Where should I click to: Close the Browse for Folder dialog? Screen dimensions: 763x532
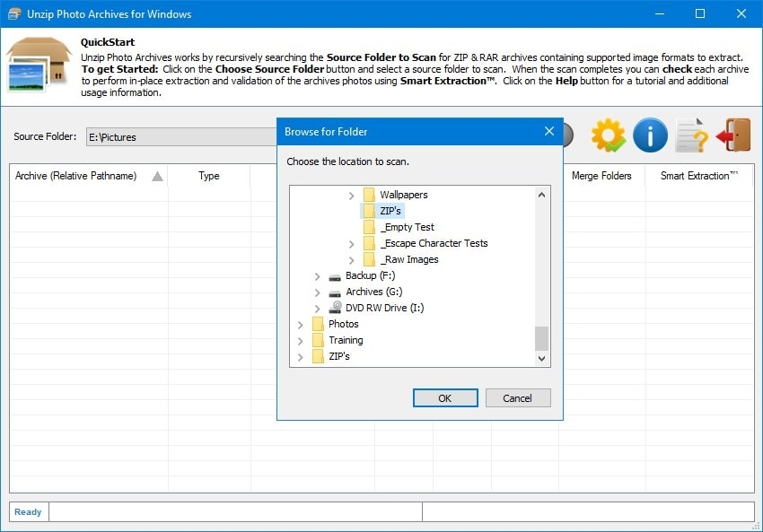[549, 131]
